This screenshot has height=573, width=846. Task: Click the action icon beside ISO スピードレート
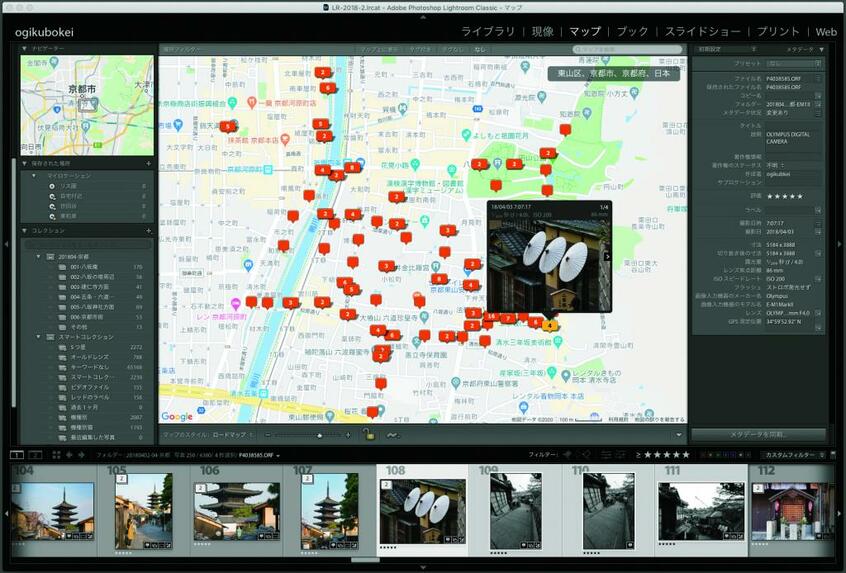pos(818,279)
